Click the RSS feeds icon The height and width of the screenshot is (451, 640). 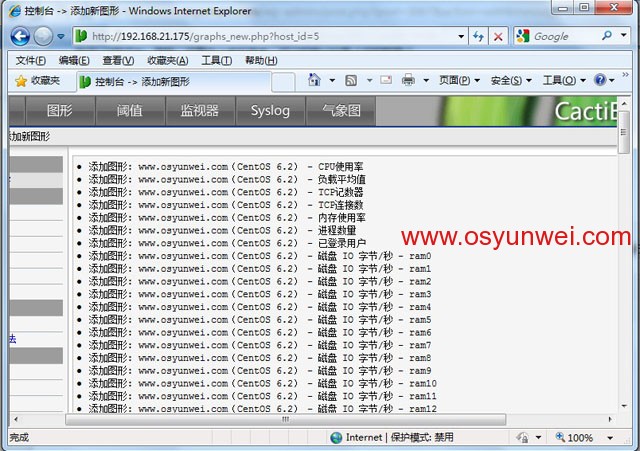pos(351,80)
